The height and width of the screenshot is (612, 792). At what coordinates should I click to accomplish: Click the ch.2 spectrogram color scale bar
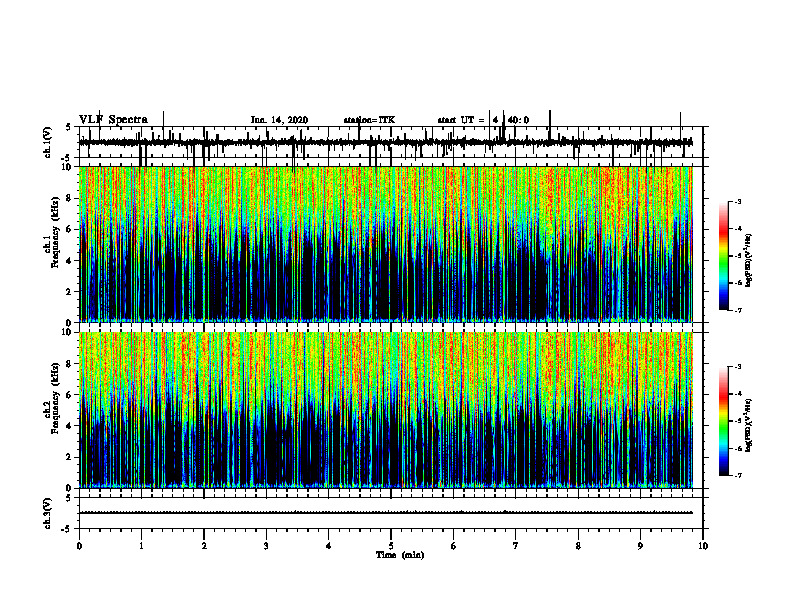724,421
